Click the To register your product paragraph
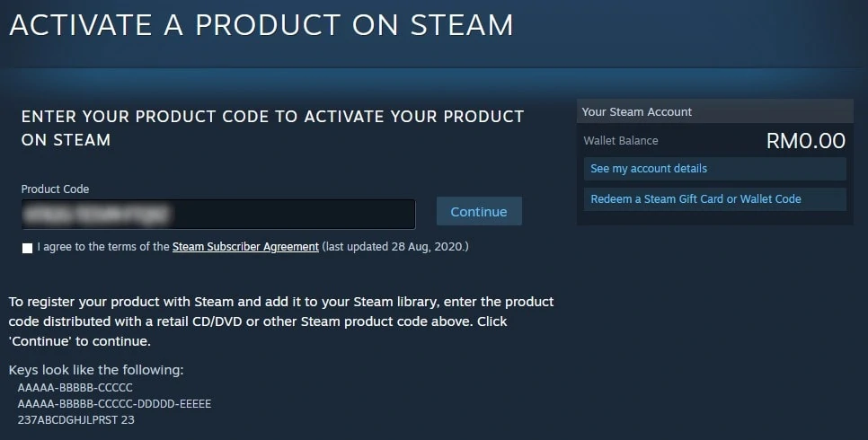868x440 pixels. pos(280,321)
